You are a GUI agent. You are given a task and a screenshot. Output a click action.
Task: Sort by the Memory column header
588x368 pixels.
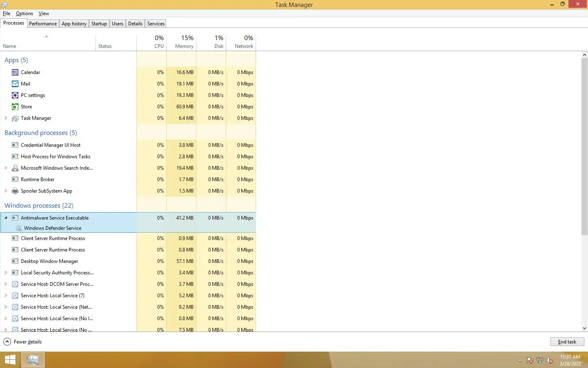point(181,42)
